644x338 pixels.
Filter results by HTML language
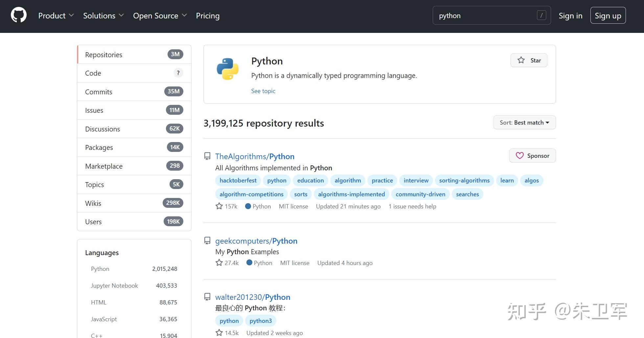pyautogui.click(x=134, y=302)
